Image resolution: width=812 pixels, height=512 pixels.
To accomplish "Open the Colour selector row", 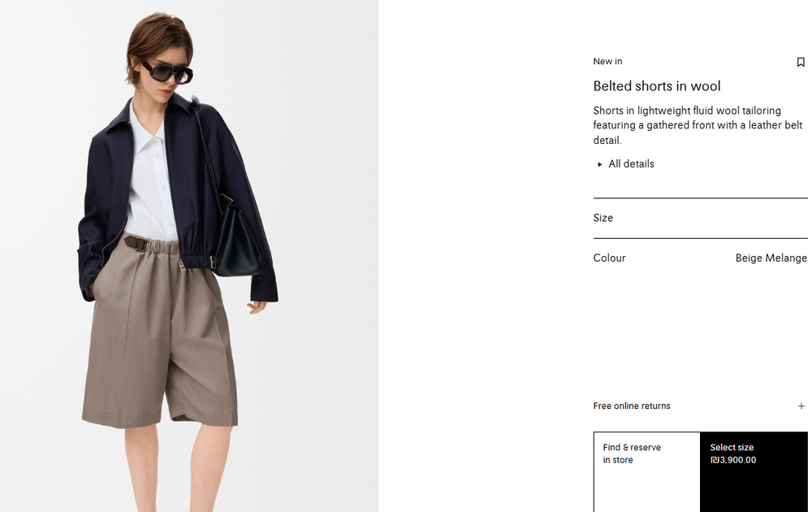I will pyautogui.click(x=700, y=258).
